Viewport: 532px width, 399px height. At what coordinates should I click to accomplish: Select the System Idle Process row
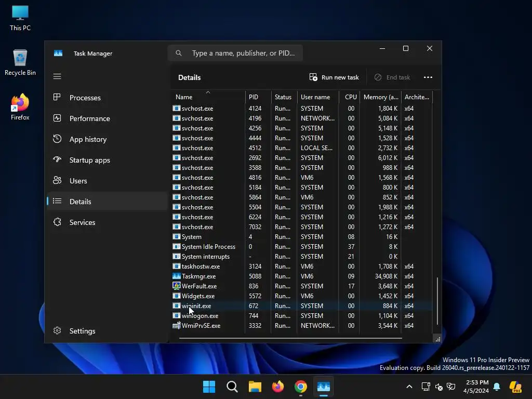tap(302, 247)
